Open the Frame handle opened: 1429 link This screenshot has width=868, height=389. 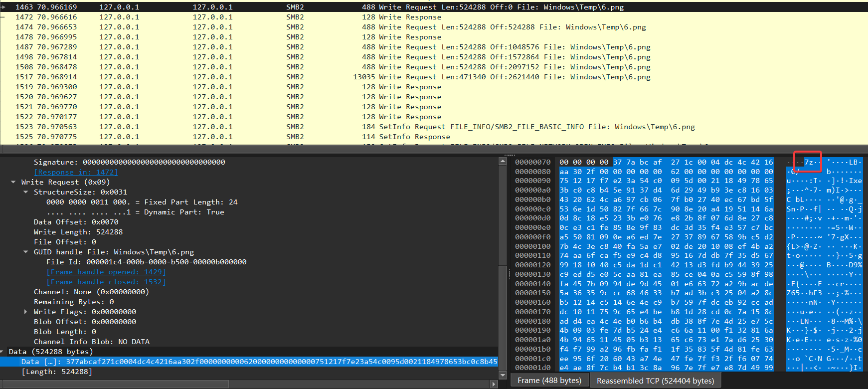click(x=106, y=272)
